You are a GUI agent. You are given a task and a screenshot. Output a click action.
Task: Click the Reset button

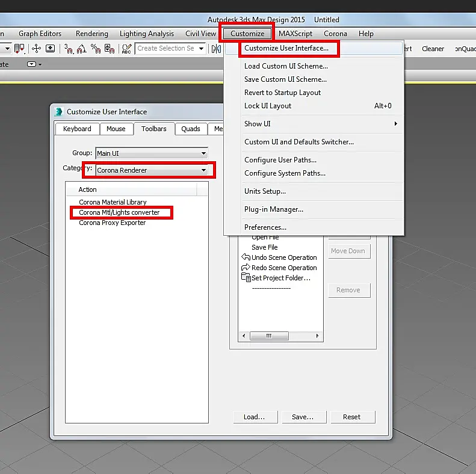[352, 417]
